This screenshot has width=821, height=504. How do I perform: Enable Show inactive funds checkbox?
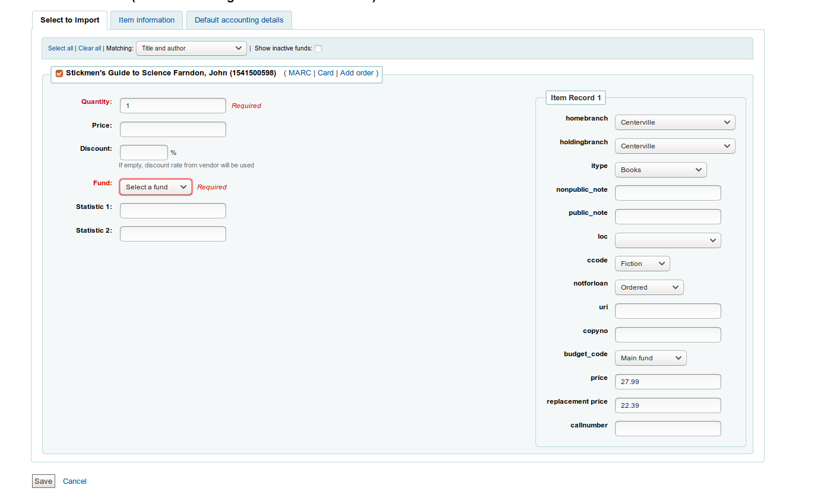318,49
